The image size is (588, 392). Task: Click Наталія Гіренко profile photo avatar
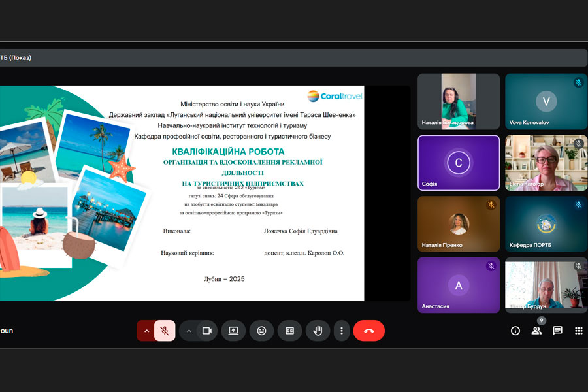point(459,224)
